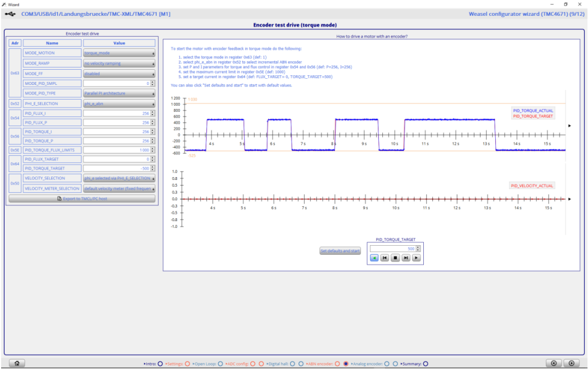588x370 pixels.
Task: Open VELOCITY_SELECTION dropdown
Action: [119, 178]
